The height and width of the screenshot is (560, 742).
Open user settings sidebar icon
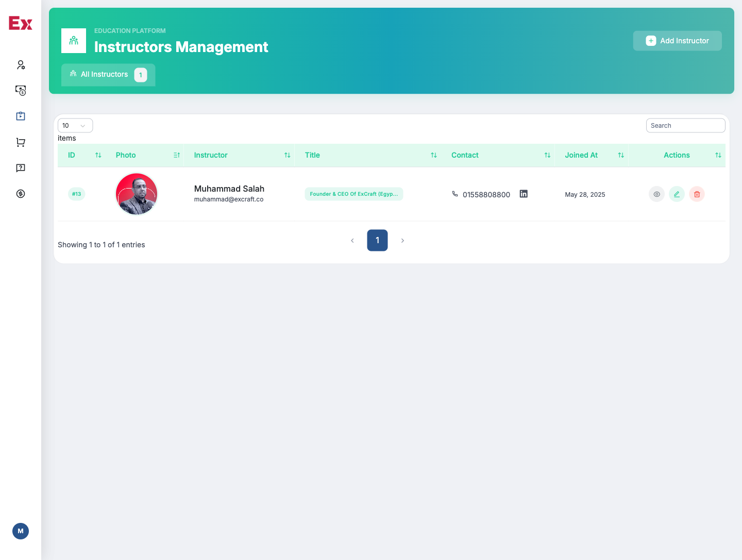click(x=21, y=65)
